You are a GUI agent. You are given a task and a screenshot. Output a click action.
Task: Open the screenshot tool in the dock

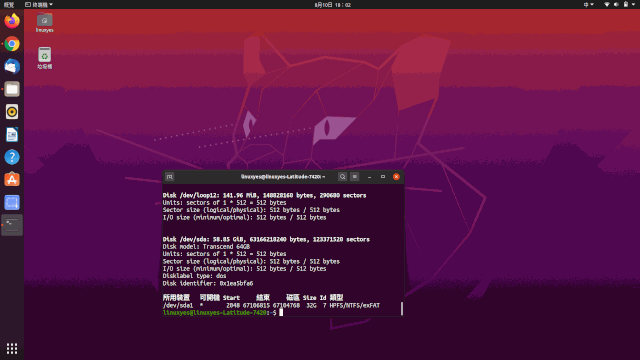click(12, 202)
